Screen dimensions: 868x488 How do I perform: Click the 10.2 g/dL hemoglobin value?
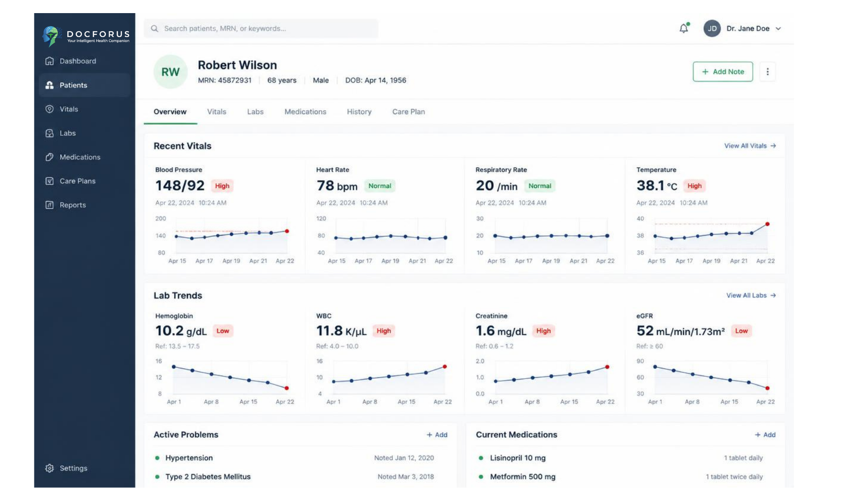(x=181, y=331)
